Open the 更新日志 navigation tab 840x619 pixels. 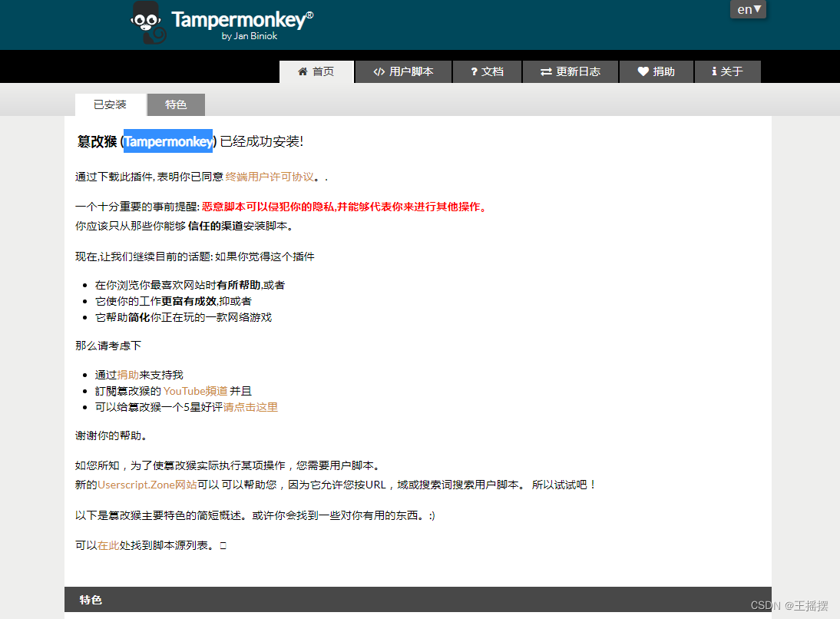[570, 72]
